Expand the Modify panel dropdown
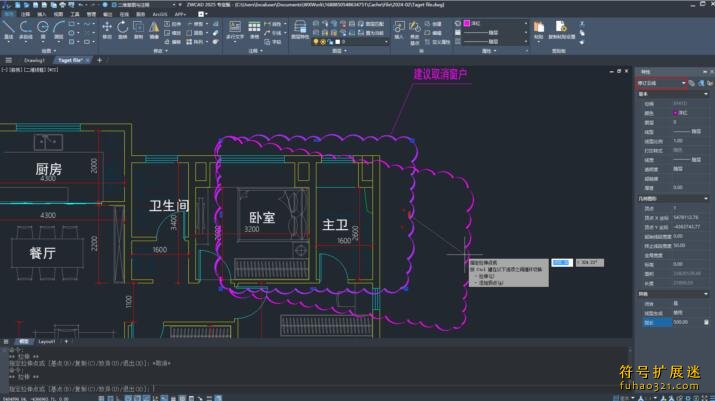This screenshot has width=715, height=401. [x=165, y=50]
